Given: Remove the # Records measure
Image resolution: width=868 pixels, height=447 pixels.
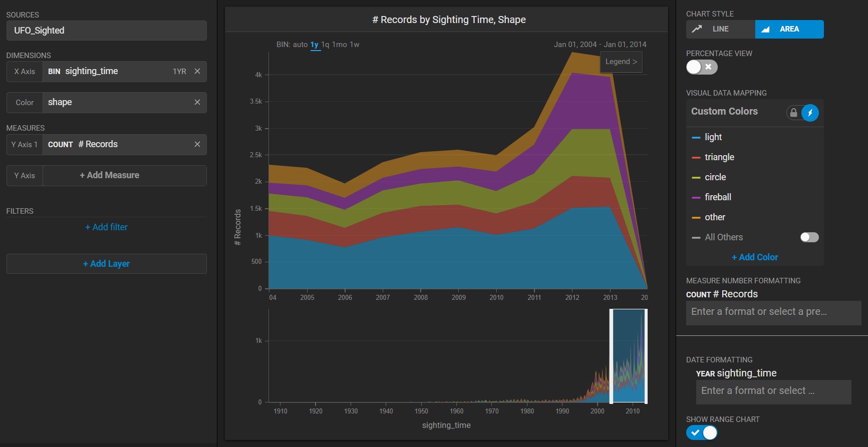Looking at the screenshot, I should pyautogui.click(x=197, y=144).
